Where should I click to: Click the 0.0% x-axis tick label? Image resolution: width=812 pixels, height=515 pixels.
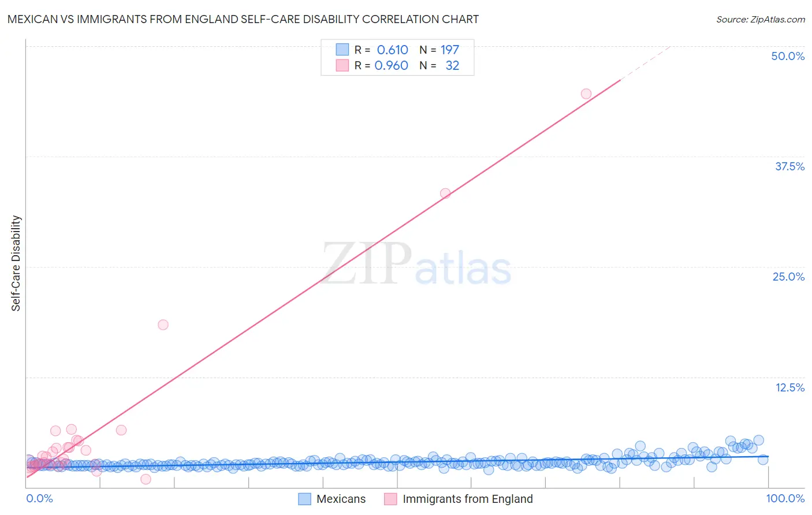tap(39, 498)
